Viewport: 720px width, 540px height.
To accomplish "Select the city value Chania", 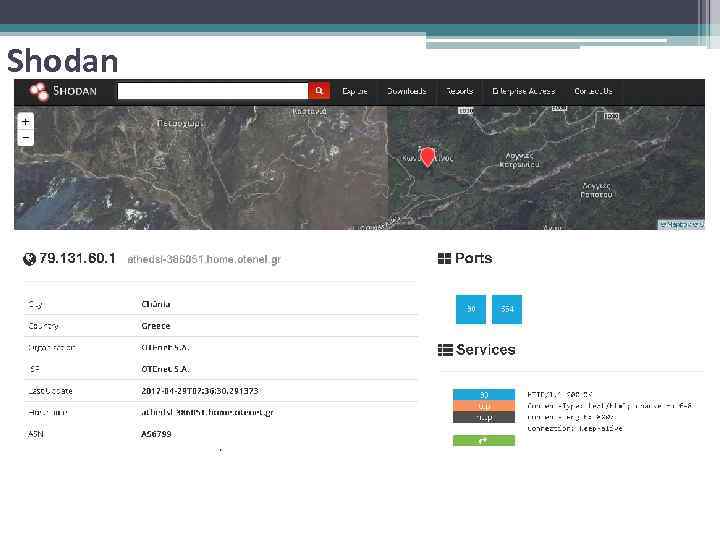I will click(156, 304).
